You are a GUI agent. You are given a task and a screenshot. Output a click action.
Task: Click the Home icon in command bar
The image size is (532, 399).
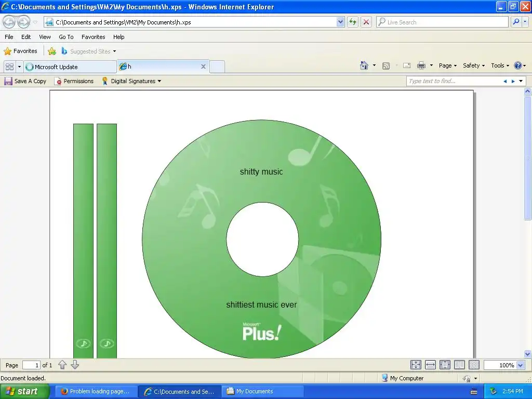click(x=364, y=65)
